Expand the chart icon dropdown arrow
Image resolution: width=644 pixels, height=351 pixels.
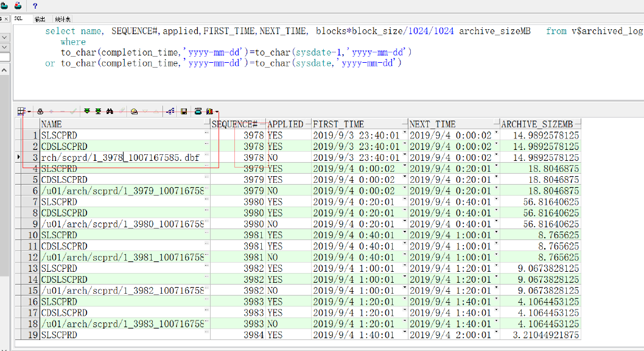point(217,112)
